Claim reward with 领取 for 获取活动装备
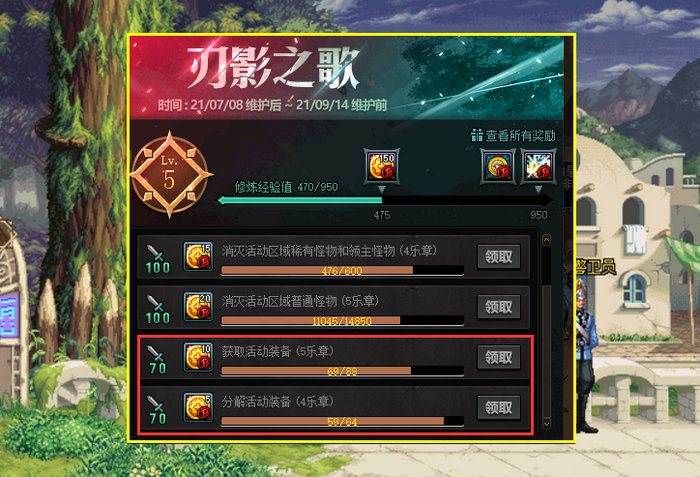700x477 pixels. pos(499,357)
